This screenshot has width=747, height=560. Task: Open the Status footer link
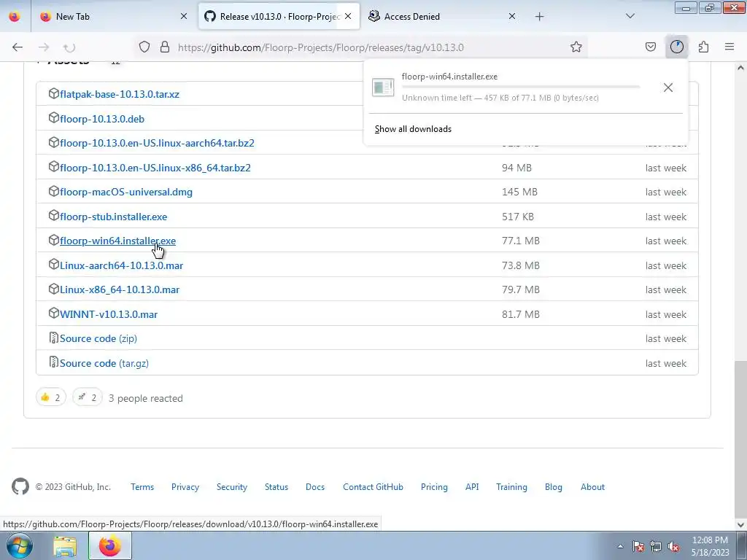click(276, 486)
